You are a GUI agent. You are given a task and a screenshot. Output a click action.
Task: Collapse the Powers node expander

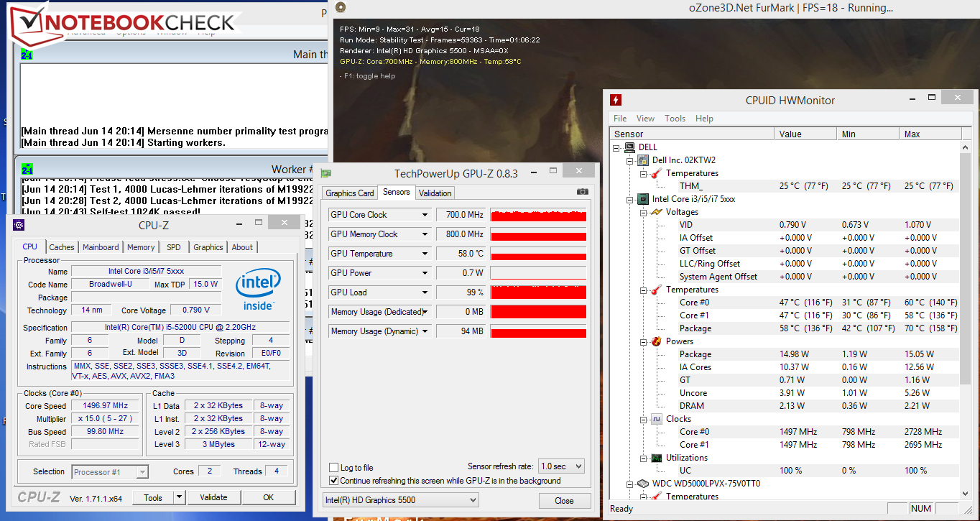pyautogui.click(x=643, y=341)
